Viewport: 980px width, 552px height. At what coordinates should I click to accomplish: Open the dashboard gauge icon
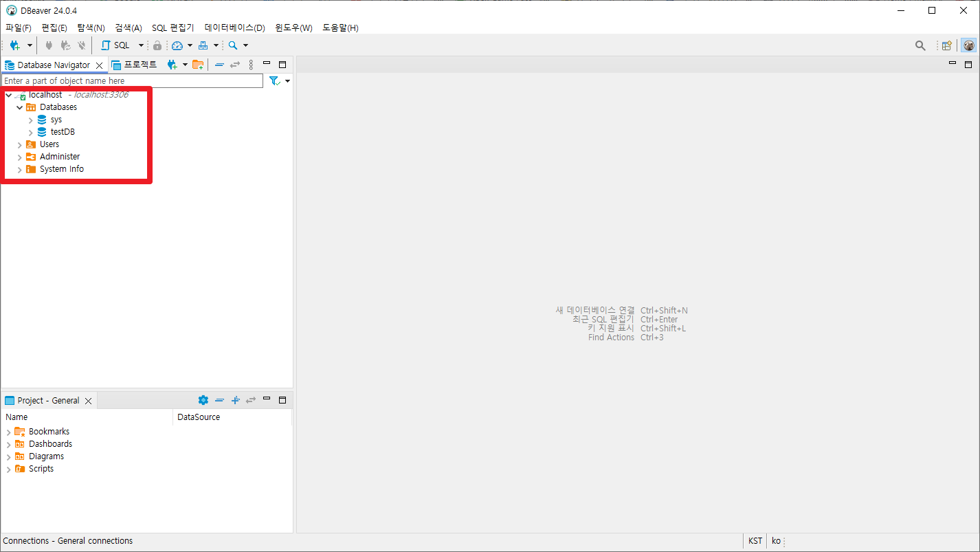[x=177, y=45]
